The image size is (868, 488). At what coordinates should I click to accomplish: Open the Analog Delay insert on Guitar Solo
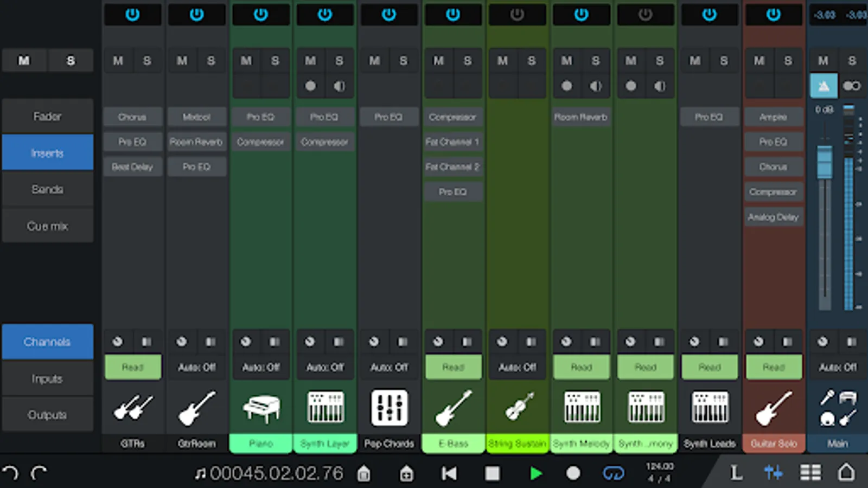point(774,217)
